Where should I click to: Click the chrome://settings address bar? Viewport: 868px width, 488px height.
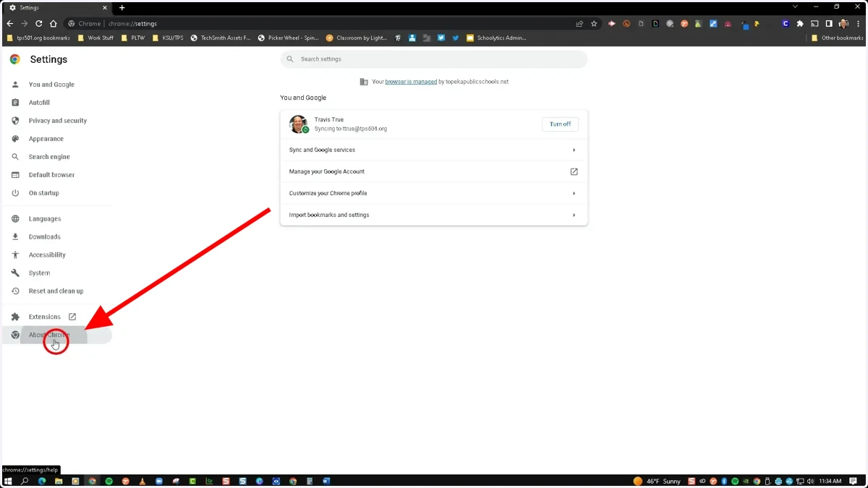[318, 24]
